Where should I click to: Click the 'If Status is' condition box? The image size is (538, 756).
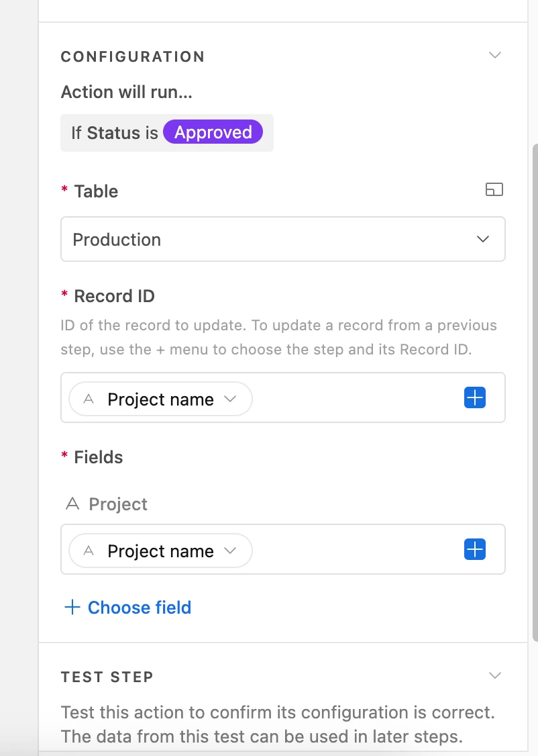114,133
